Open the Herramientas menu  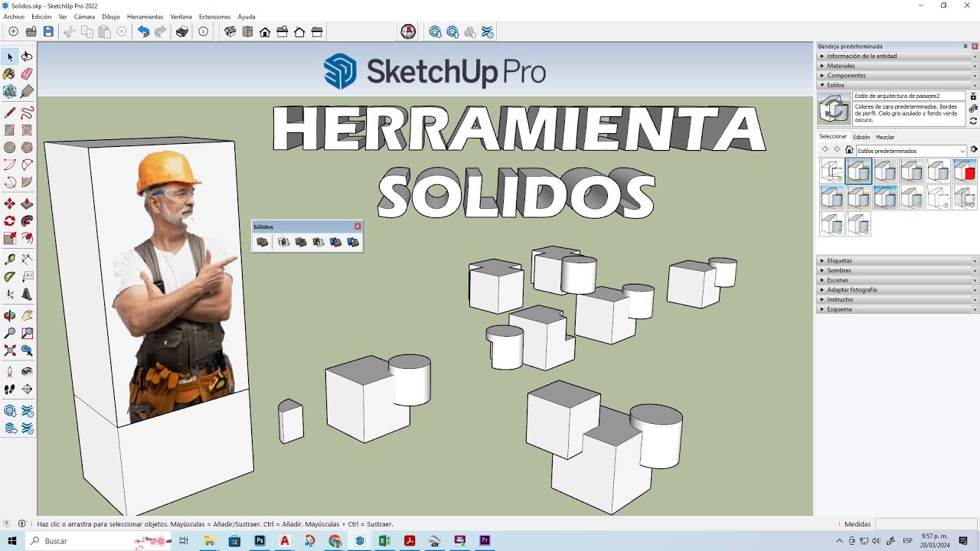click(x=145, y=16)
